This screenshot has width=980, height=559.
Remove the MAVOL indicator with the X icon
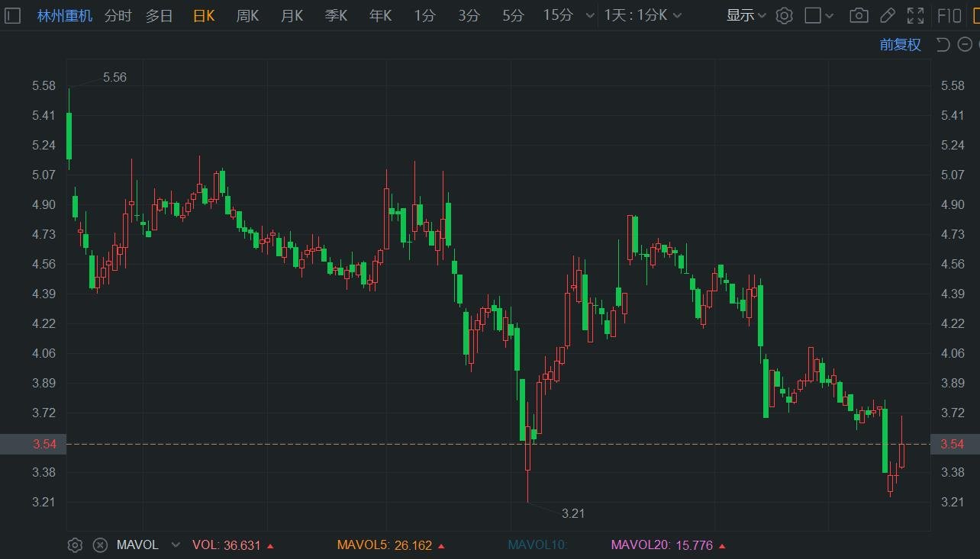100,545
